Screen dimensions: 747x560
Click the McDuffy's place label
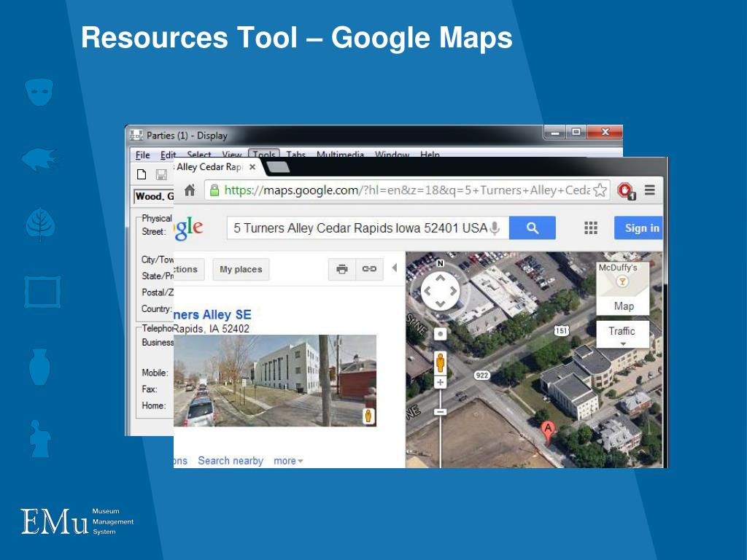coord(618,268)
